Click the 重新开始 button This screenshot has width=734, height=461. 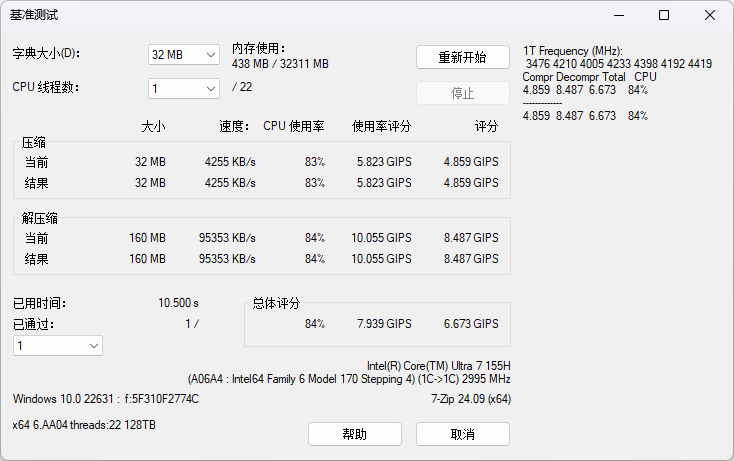(x=462, y=57)
